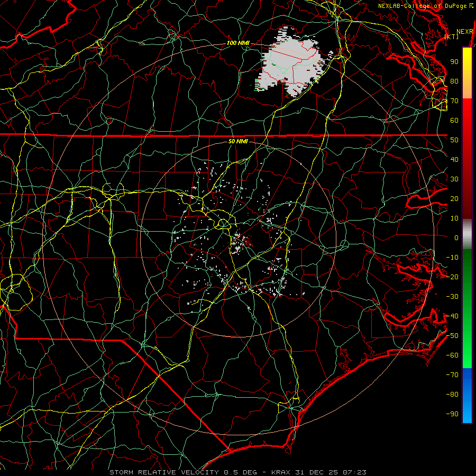Click the 0 value on velocity scale
The height and width of the screenshot is (476, 476).
pyautogui.click(x=456, y=238)
